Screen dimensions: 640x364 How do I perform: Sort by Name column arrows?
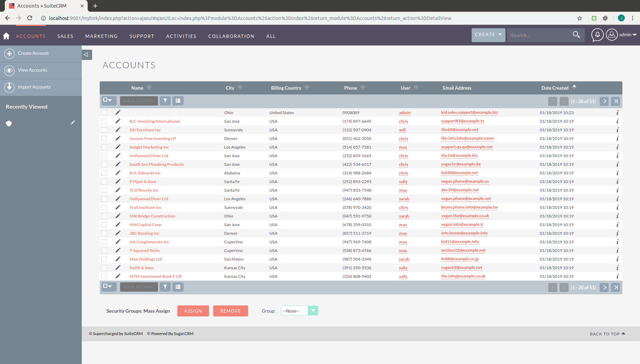pos(149,88)
